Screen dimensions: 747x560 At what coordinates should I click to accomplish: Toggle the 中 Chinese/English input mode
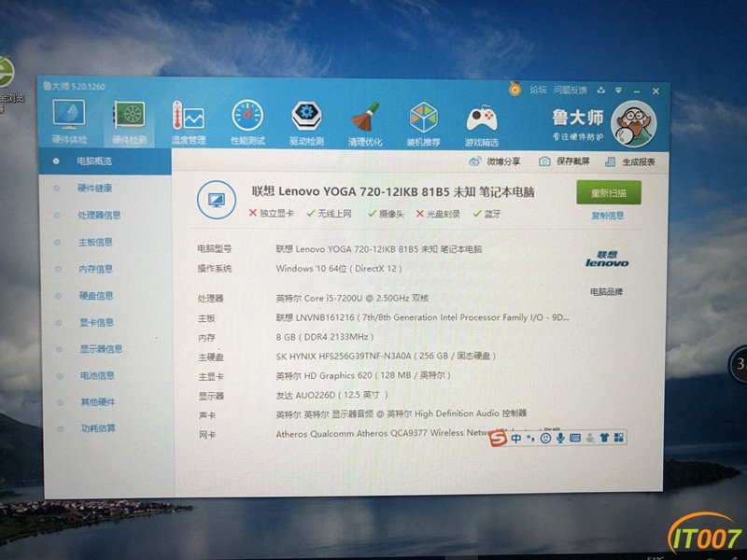coord(516,438)
